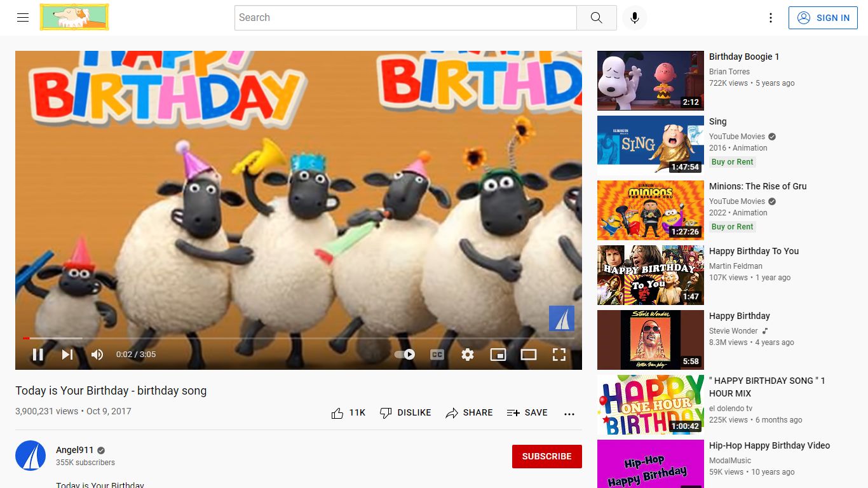Click "HAPPY BIRTHDAY SONG" 1 HOUR MIX title
Viewport: 868px width, 488px height.
pos(768,387)
